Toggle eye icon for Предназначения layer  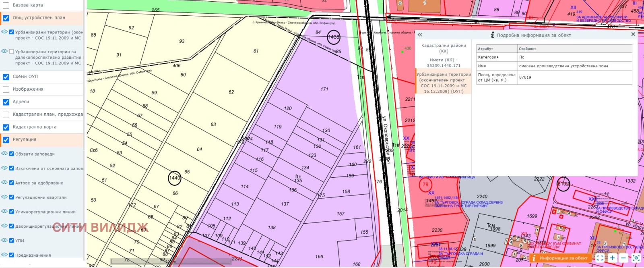[4, 255]
